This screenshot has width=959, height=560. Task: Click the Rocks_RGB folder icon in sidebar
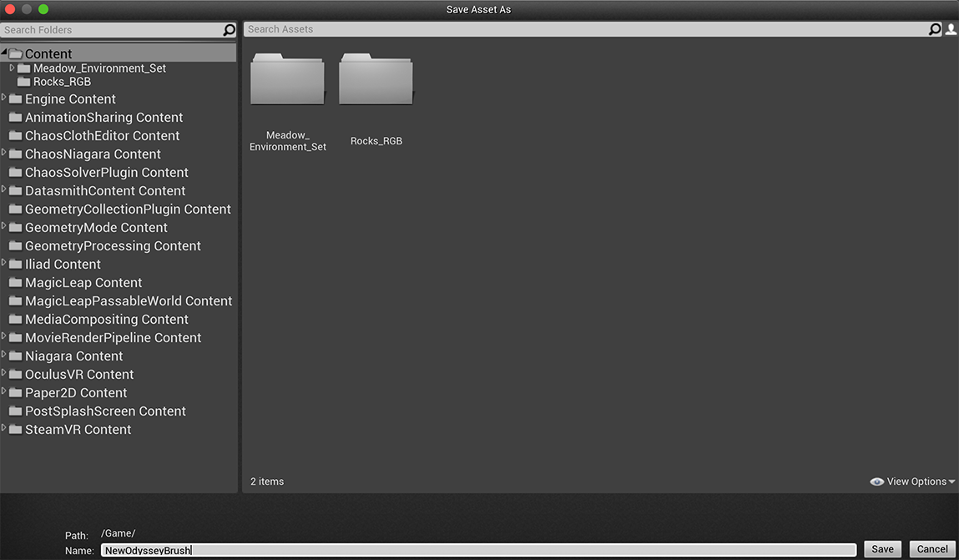point(24,82)
